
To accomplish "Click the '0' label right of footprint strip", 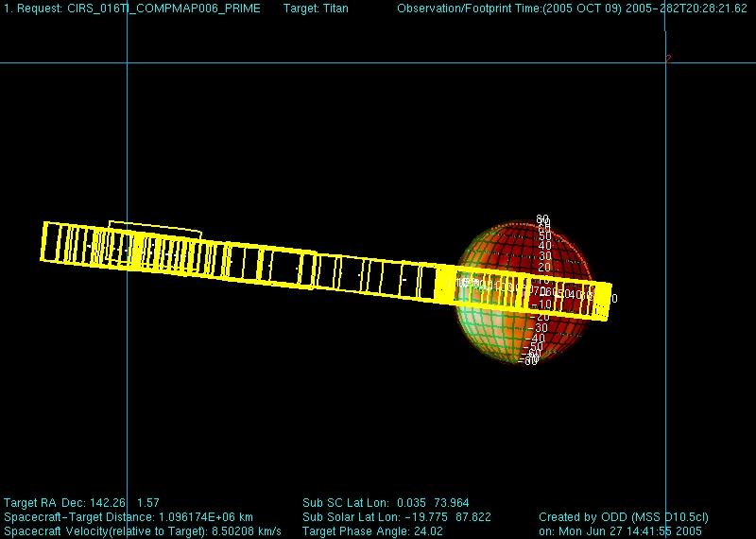I will coord(614,299).
